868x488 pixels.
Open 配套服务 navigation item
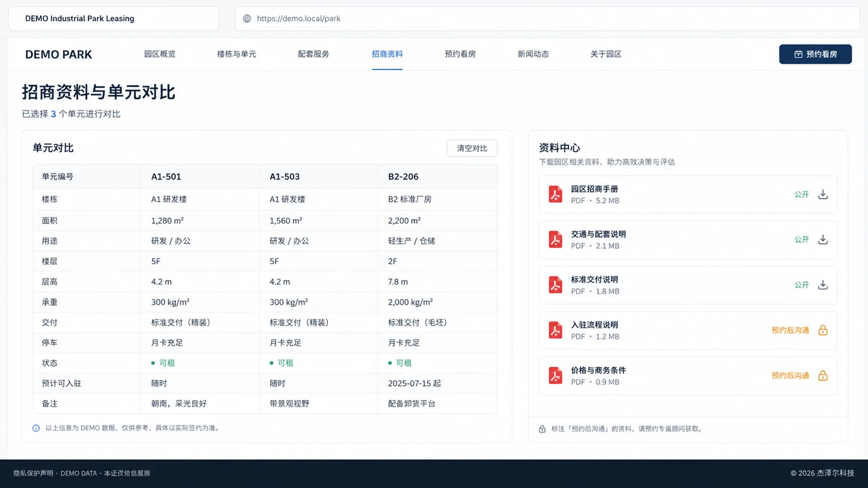coord(313,54)
